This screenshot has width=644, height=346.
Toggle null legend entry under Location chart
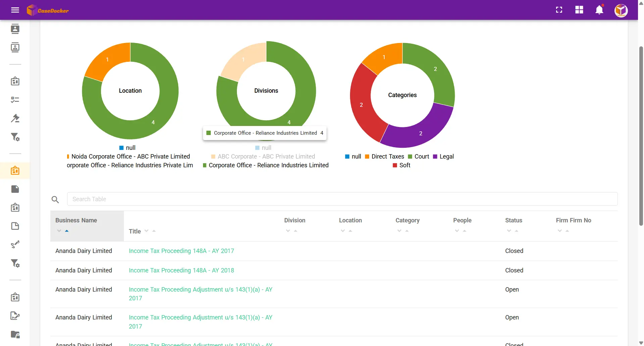click(128, 148)
